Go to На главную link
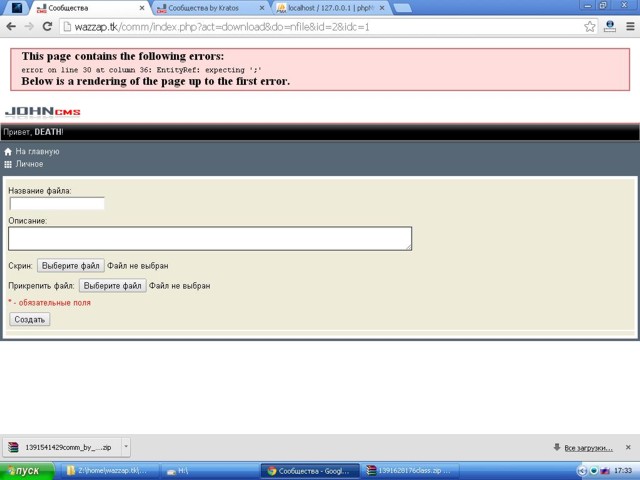The width and height of the screenshot is (640, 480). (37, 151)
